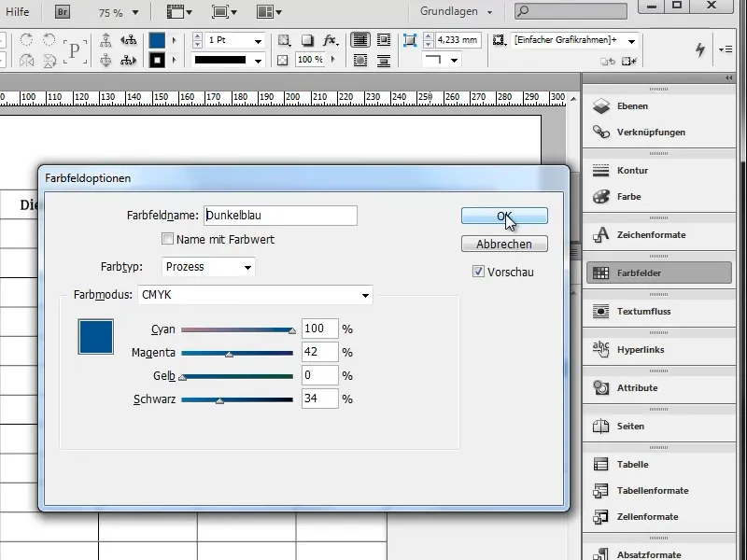This screenshot has height=560, width=747.
Task: Open the view options dropdown
Action: (x=179, y=12)
